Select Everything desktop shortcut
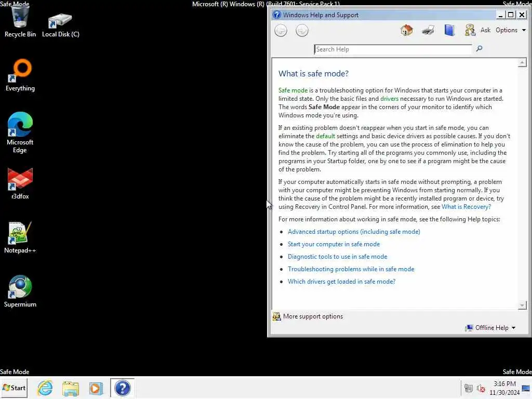The width and height of the screenshot is (532, 399). pos(20,75)
